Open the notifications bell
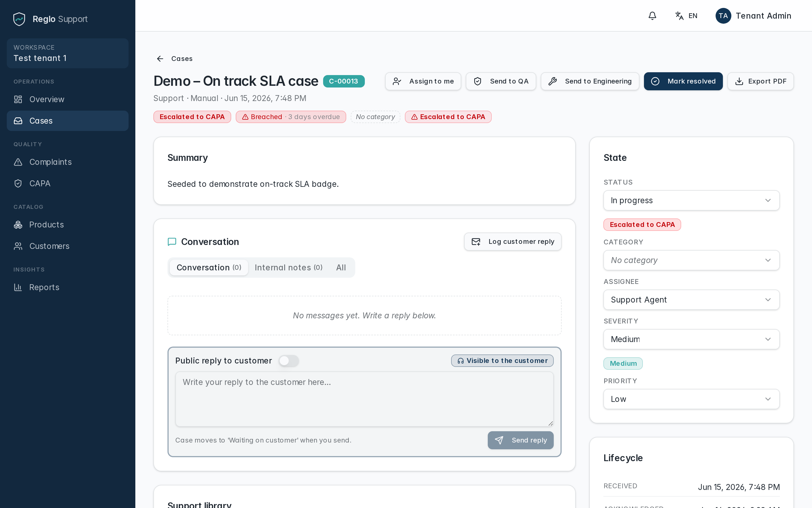 click(652, 16)
